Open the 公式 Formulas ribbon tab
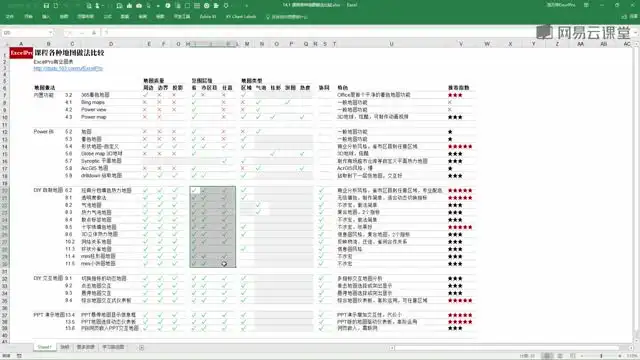Image resolution: width=640 pixels, height=360 pixels. point(108,17)
